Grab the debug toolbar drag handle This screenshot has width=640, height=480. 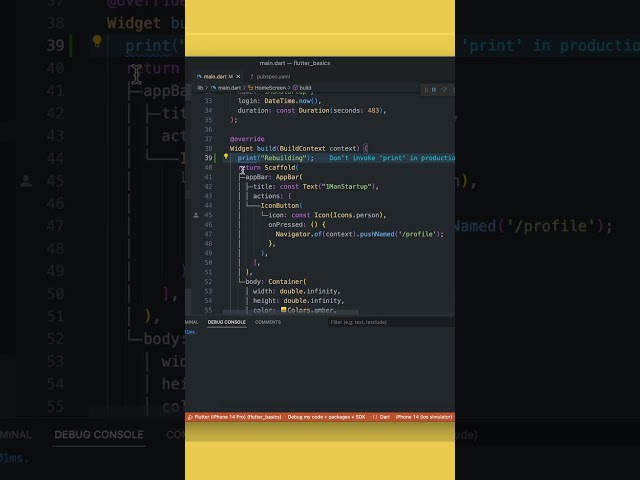point(426,89)
